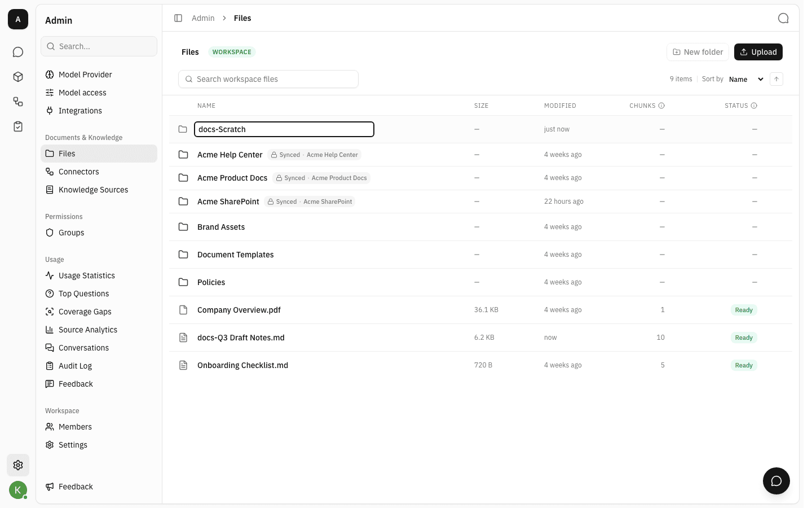
Task: View Usage Statistics
Action: (99, 275)
